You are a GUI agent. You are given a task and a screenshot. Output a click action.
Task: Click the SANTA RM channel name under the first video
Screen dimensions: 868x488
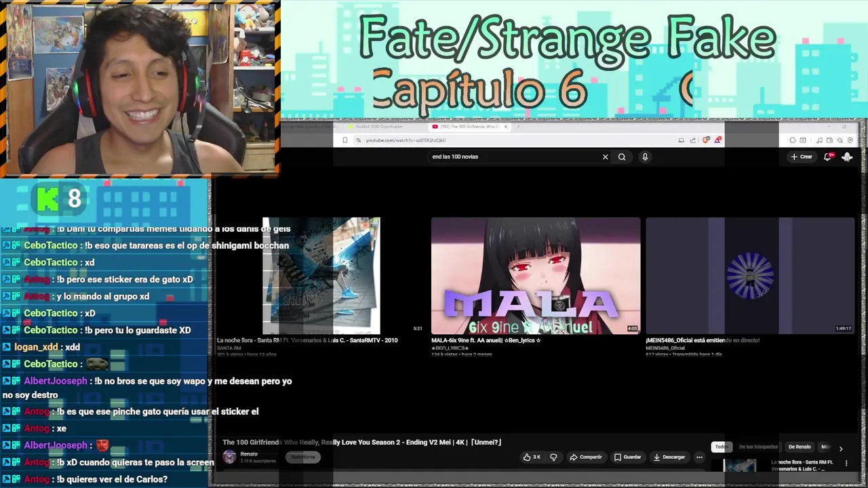pyautogui.click(x=229, y=348)
